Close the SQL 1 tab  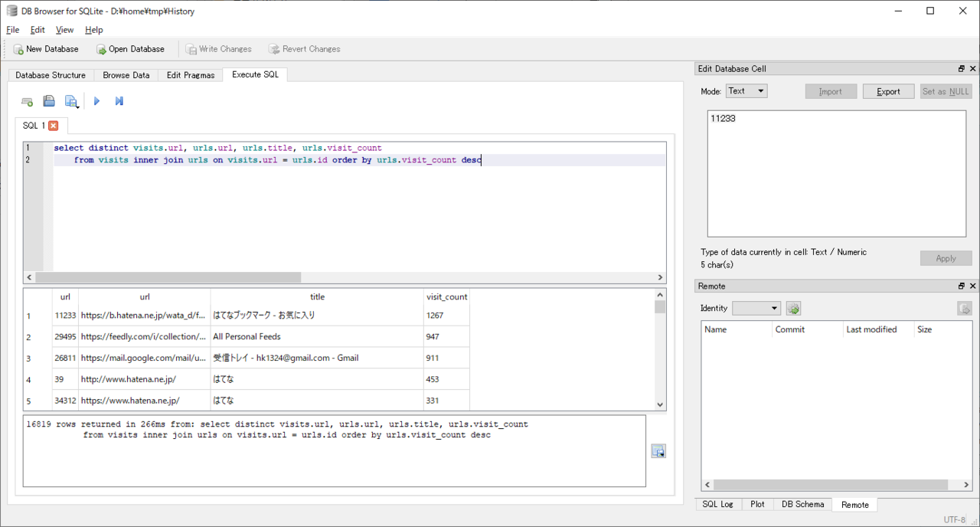coord(54,126)
